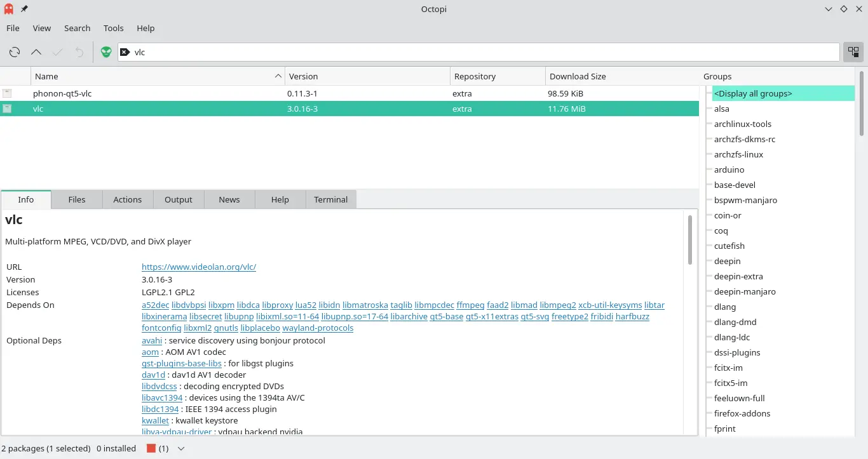
Task: Select the alsa group
Action: point(722,109)
